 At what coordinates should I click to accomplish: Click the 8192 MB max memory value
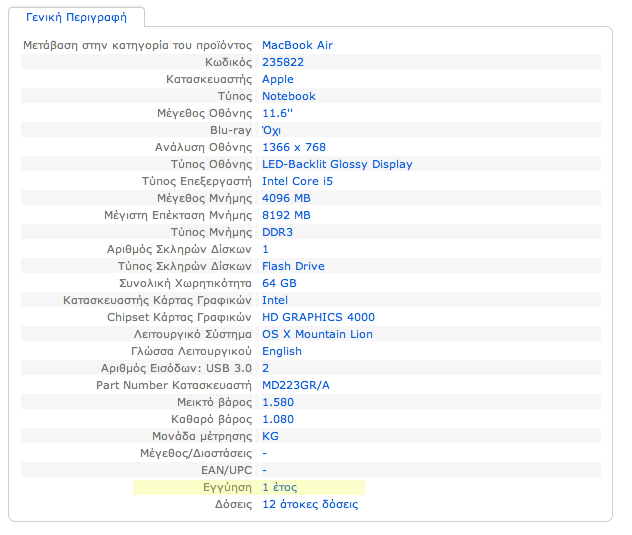(286, 215)
